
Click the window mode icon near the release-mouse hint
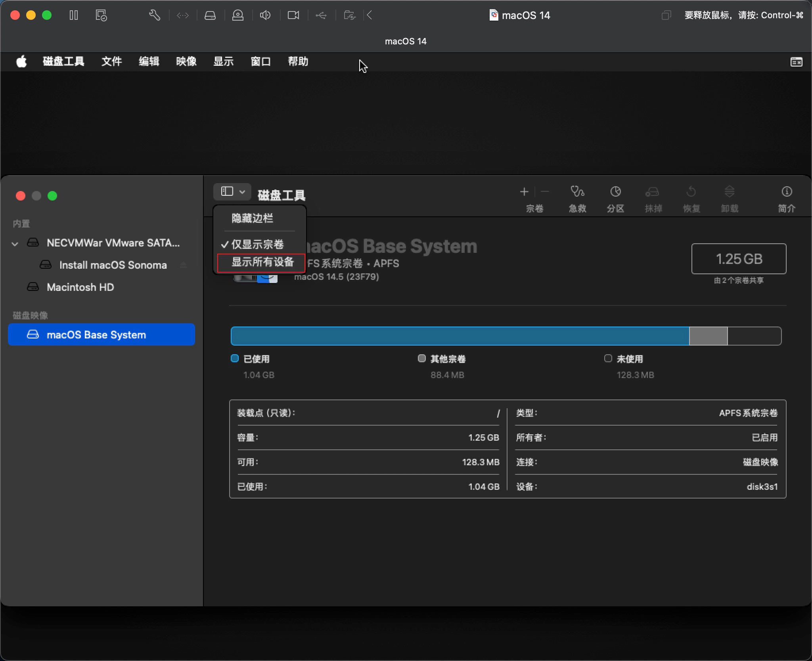pyautogui.click(x=666, y=15)
